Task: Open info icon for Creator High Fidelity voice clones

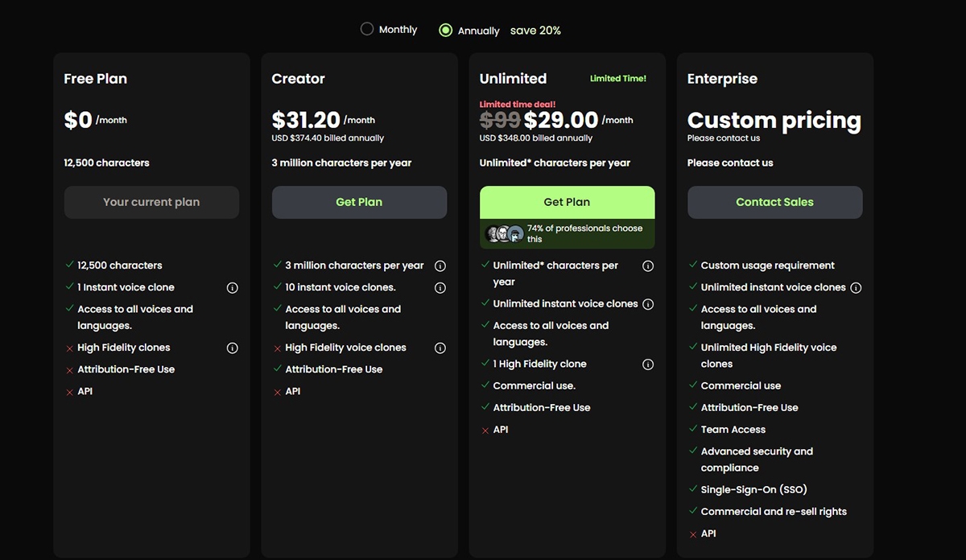Action: [440, 348]
